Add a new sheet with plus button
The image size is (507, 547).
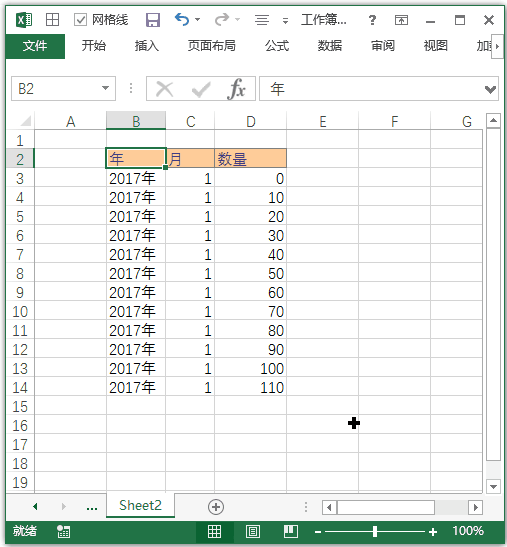(216, 507)
